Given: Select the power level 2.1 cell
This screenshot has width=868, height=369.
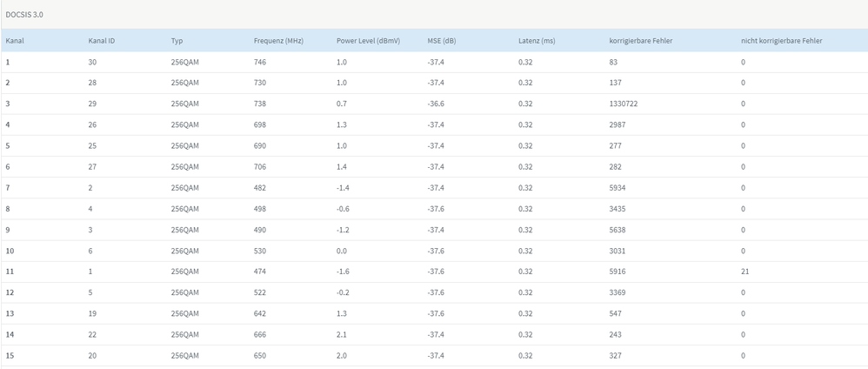Looking at the screenshot, I should pos(342,334).
